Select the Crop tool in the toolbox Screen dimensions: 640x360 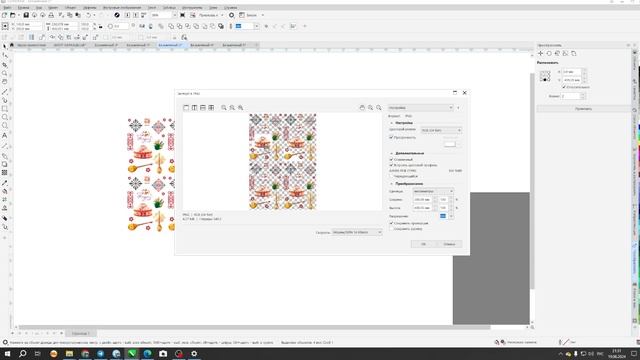[x=4, y=64]
